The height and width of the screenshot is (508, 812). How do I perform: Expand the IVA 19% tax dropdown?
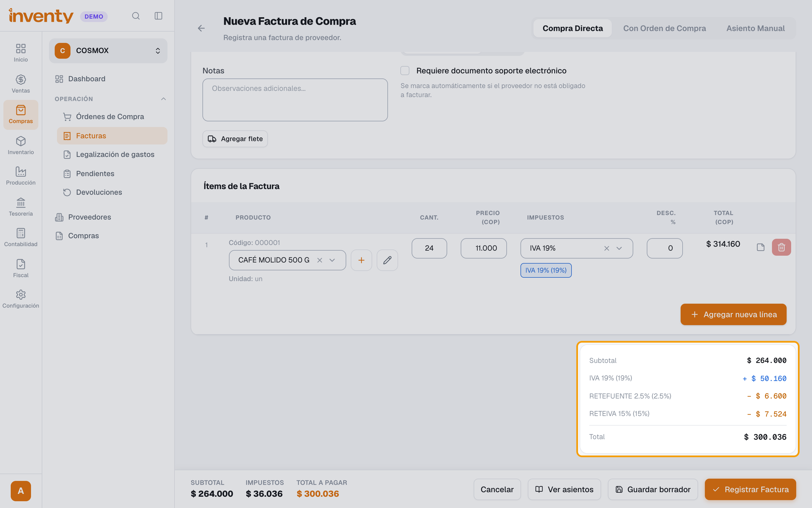(619, 248)
